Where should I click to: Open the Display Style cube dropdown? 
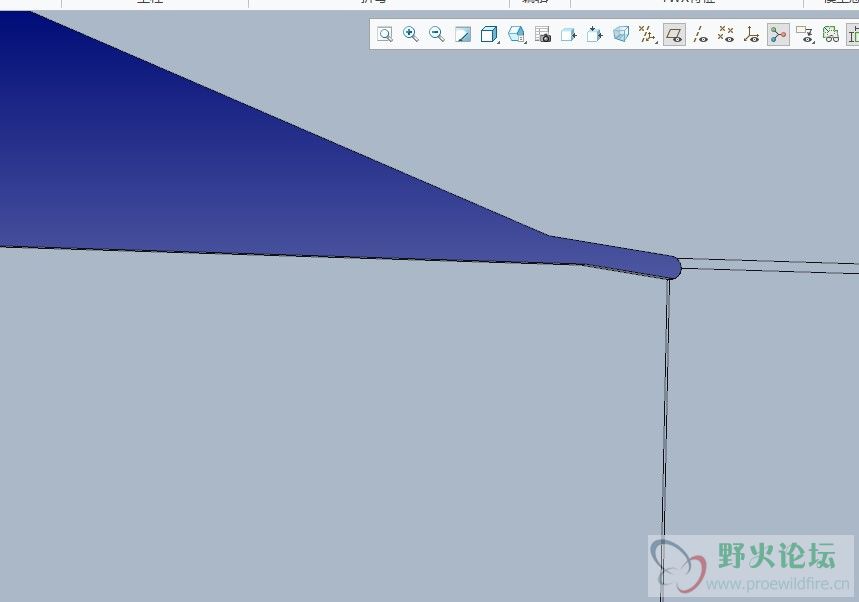[x=489, y=35]
